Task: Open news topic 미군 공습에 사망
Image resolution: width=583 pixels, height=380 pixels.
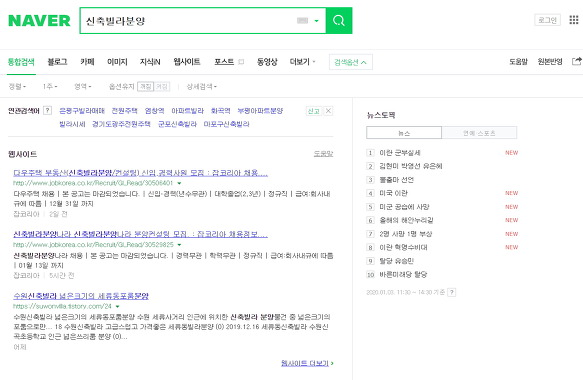Action: [404, 207]
